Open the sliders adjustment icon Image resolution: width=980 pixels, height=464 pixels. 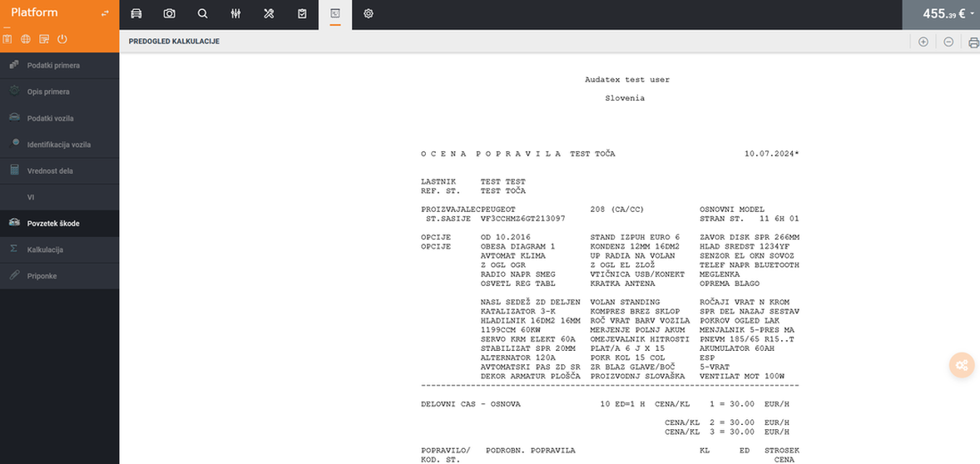coord(236,14)
